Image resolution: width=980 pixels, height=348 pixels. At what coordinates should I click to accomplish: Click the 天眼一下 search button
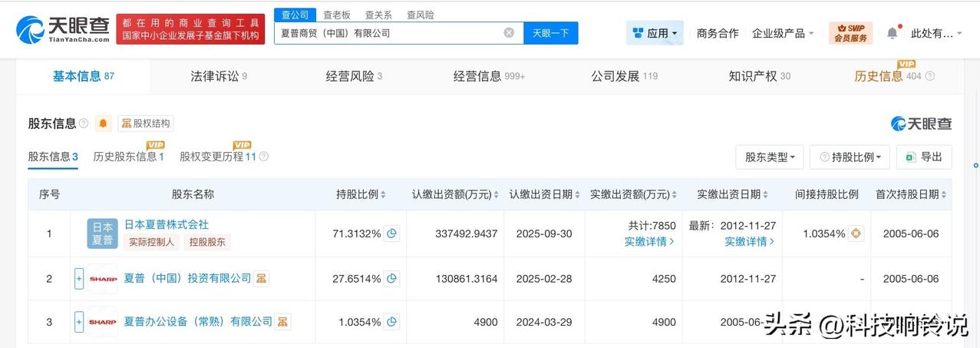point(551,33)
